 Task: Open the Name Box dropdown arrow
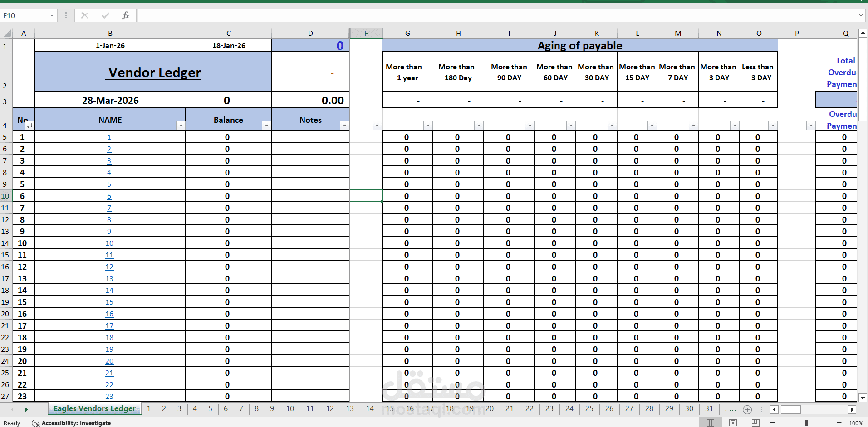pos(51,15)
